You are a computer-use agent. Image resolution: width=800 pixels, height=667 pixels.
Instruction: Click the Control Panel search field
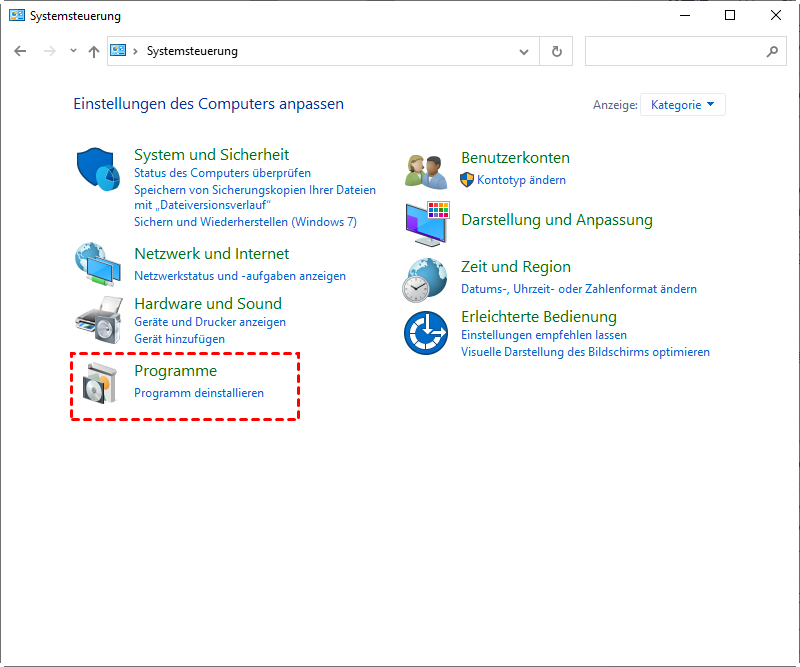pyautogui.click(x=675, y=51)
